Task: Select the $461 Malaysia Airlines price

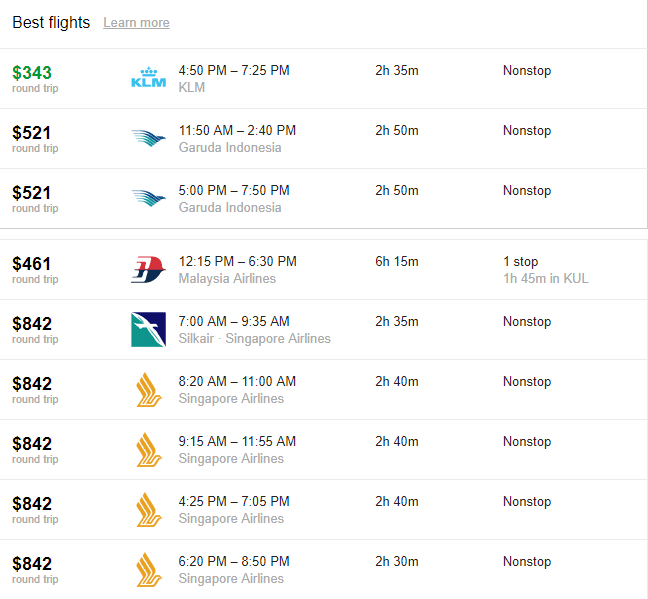Action: coord(31,264)
